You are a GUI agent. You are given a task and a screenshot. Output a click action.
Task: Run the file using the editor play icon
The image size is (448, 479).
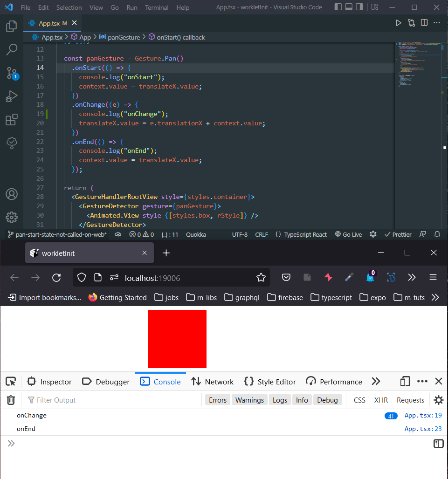click(x=398, y=22)
